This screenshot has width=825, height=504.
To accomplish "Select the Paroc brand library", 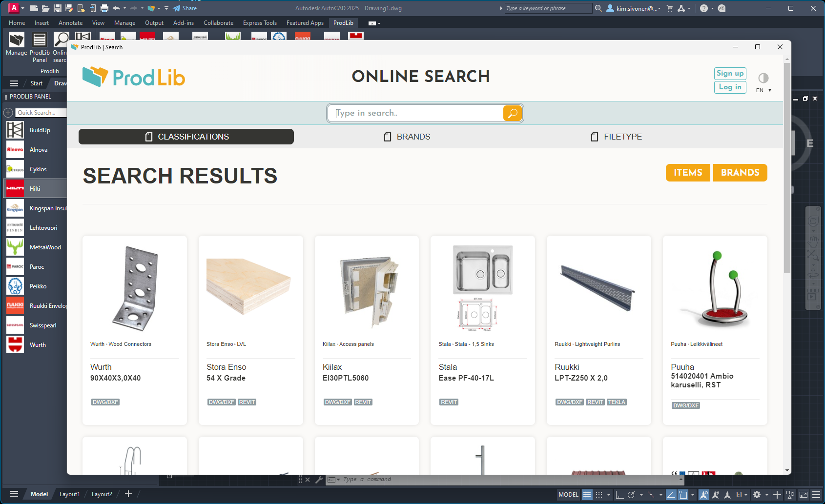I will click(x=35, y=267).
